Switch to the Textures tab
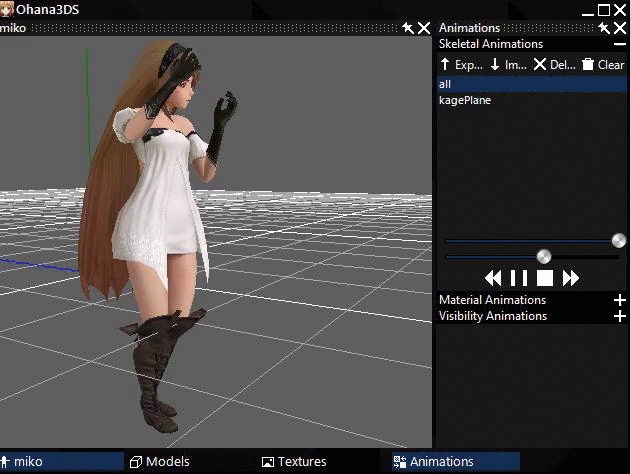630x474 pixels. 294,462
